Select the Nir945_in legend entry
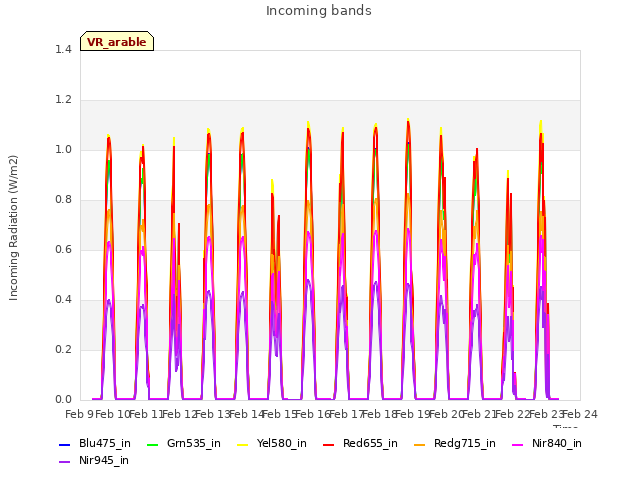The height and width of the screenshot is (480, 640). pyautogui.click(x=94, y=460)
